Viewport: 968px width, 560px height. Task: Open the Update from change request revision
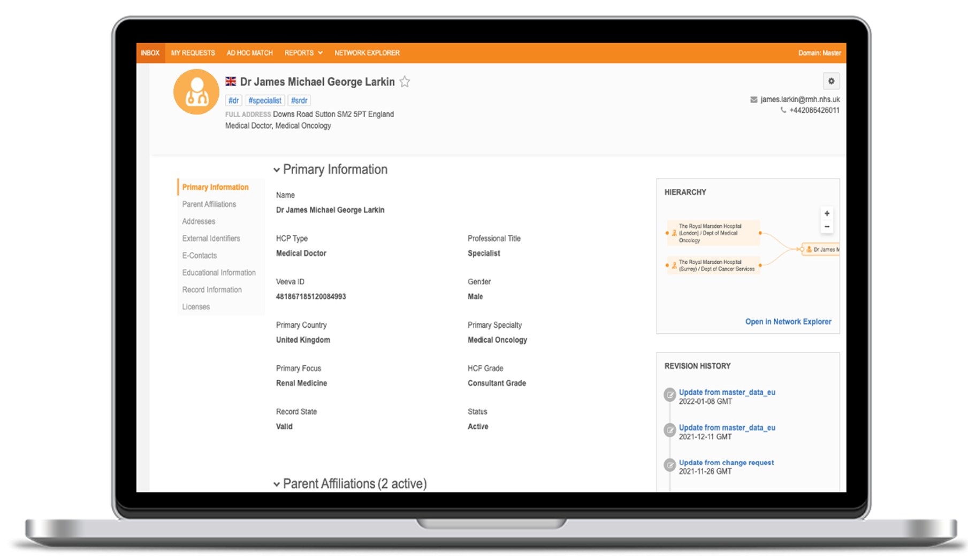coord(726,463)
